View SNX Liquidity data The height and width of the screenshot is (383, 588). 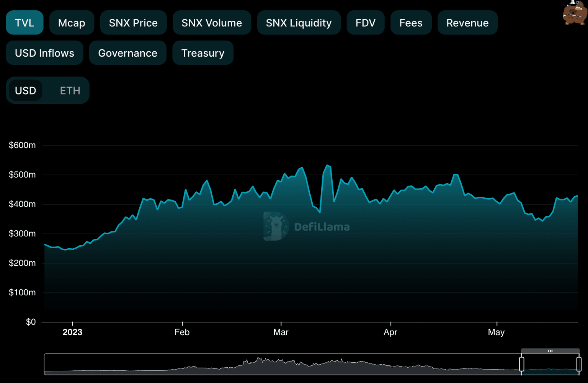(x=299, y=23)
